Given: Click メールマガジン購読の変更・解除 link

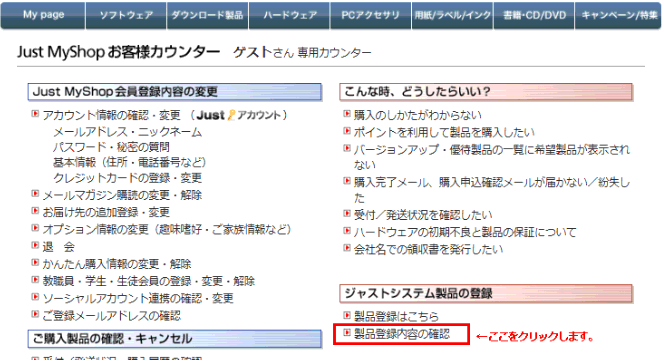Looking at the screenshot, I should coord(122,195).
